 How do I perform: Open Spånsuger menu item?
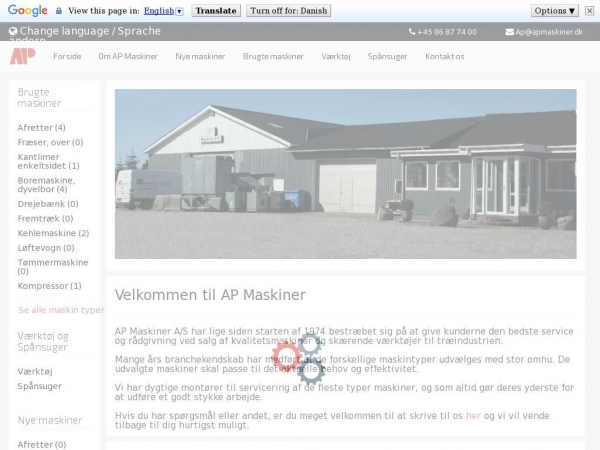(x=387, y=56)
